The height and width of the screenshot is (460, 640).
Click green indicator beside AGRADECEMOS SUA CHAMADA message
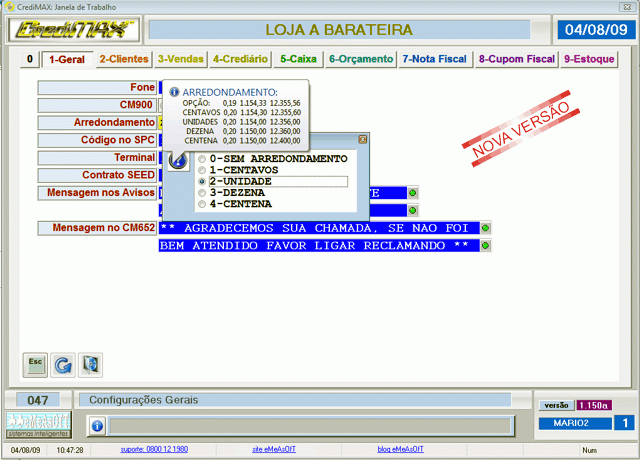click(486, 228)
